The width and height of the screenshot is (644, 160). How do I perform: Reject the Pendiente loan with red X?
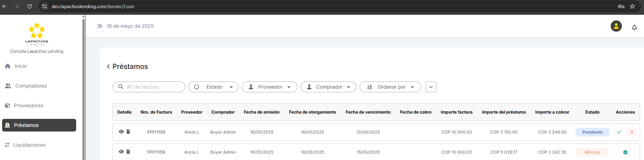[632, 132]
